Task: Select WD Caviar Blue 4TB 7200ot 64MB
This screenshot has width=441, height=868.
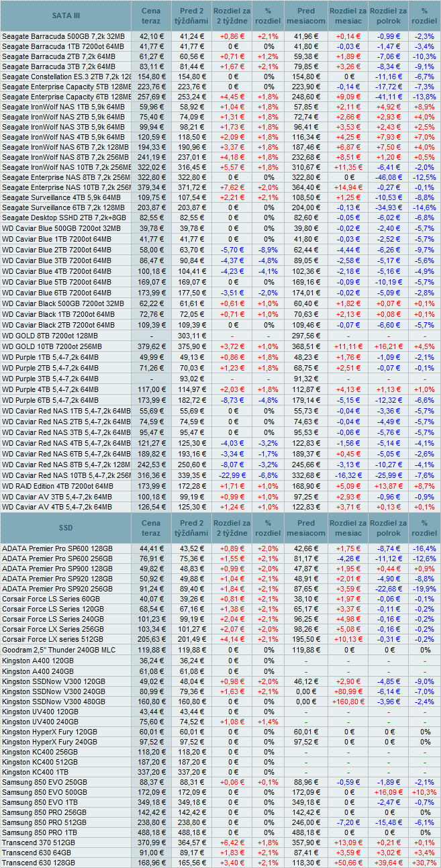Action: coord(56,271)
